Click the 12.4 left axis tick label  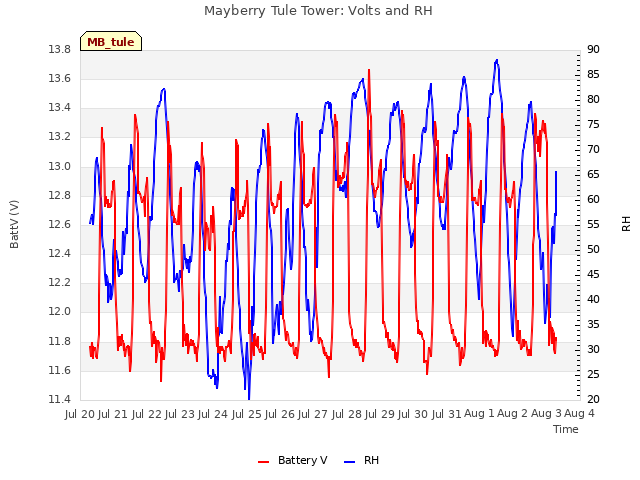[x=60, y=253]
